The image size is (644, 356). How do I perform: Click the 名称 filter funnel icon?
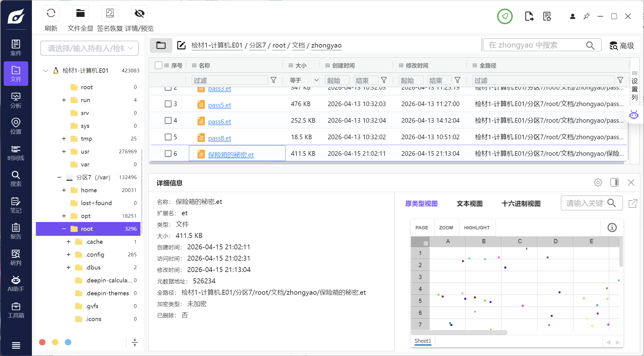(274, 80)
